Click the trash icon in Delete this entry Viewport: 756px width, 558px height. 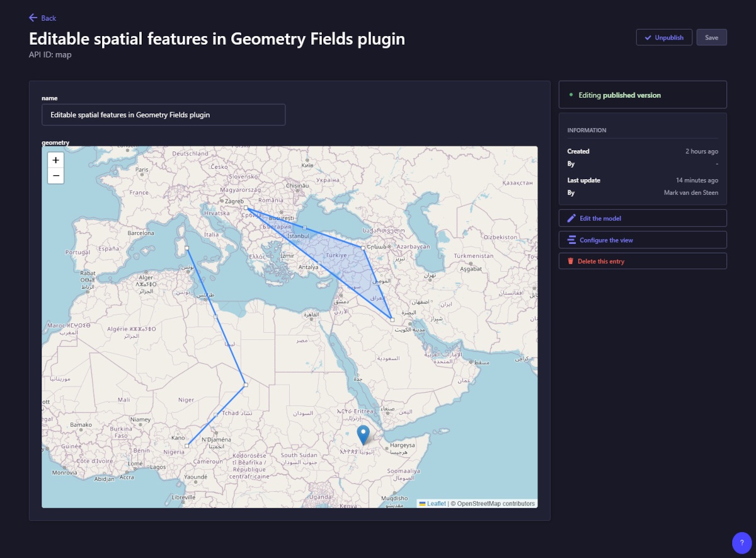point(571,261)
